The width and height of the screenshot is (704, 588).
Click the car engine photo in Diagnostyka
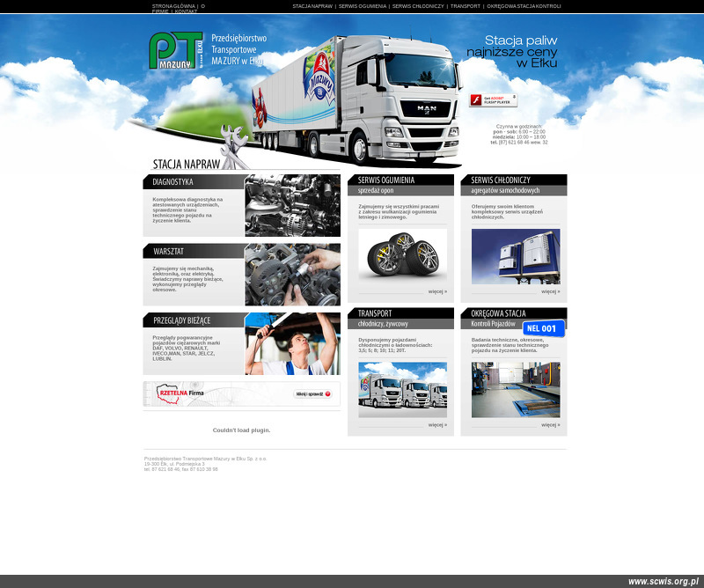click(x=293, y=205)
